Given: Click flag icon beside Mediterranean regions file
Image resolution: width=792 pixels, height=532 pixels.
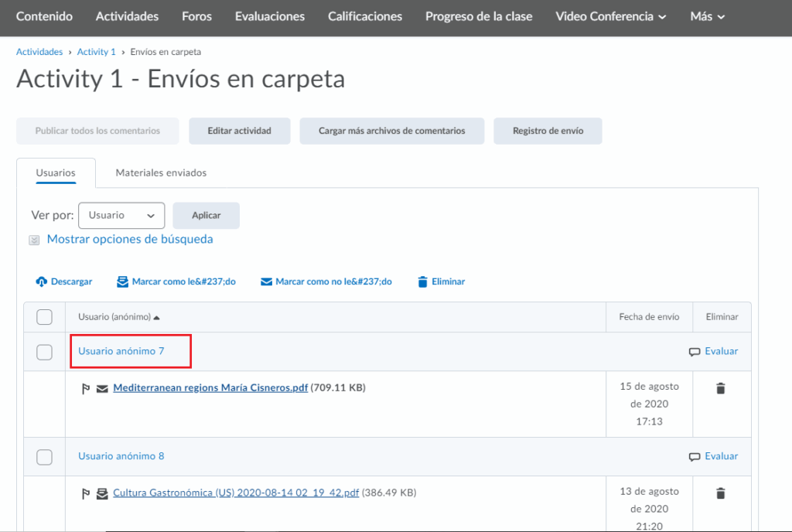Looking at the screenshot, I should tap(86, 388).
